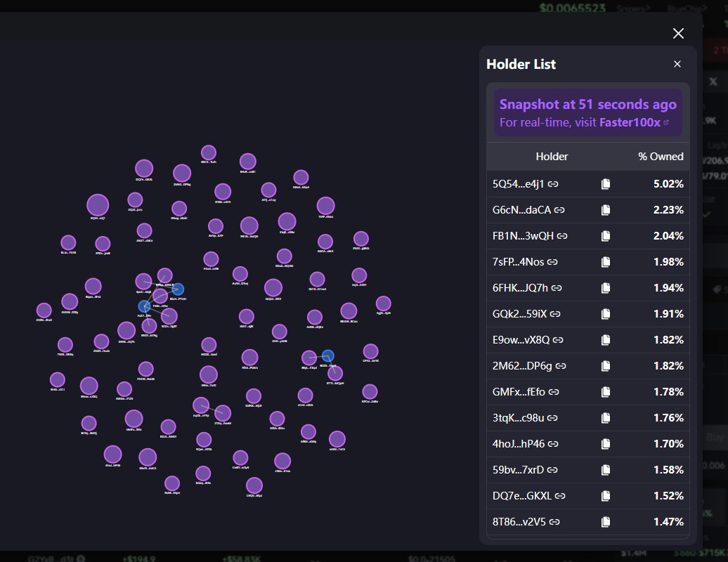Copy the 59bv...7xrD address
The image size is (728, 562).
pos(606,470)
